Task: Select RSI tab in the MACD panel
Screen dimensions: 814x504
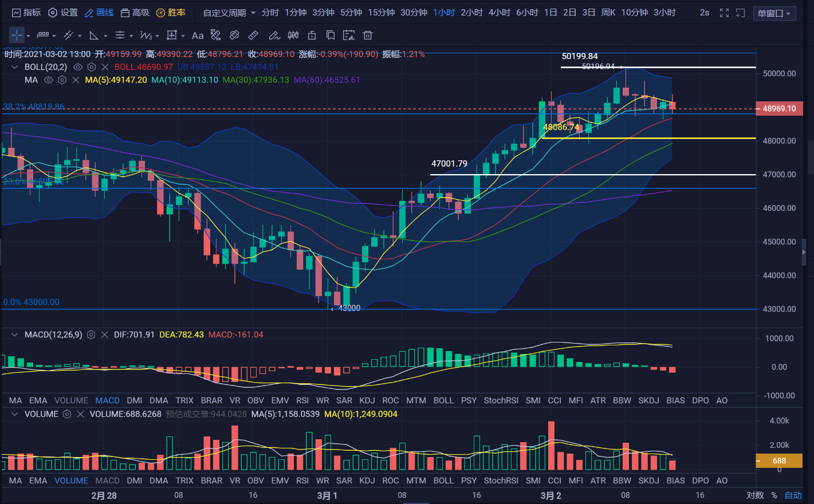Action: (x=302, y=400)
